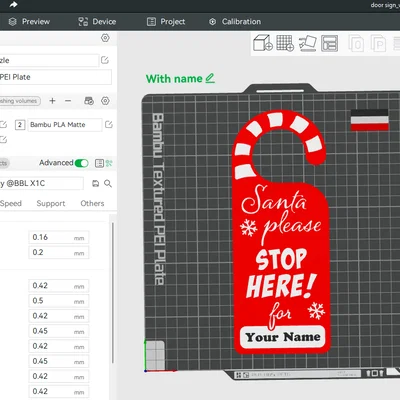Image resolution: width=400 pixels, height=400 pixels.
Task: Switch to the Preview tab
Action: [29, 22]
